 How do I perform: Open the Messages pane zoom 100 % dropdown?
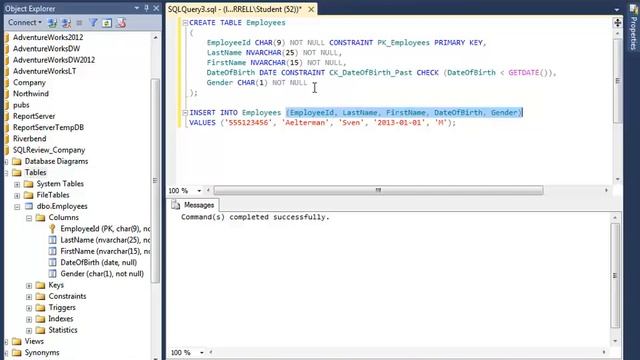202,352
